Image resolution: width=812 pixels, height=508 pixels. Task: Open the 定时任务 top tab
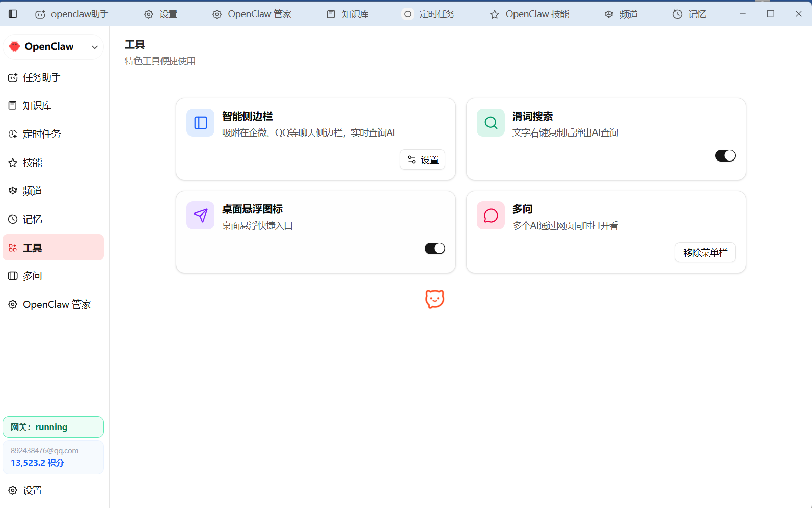coord(429,14)
